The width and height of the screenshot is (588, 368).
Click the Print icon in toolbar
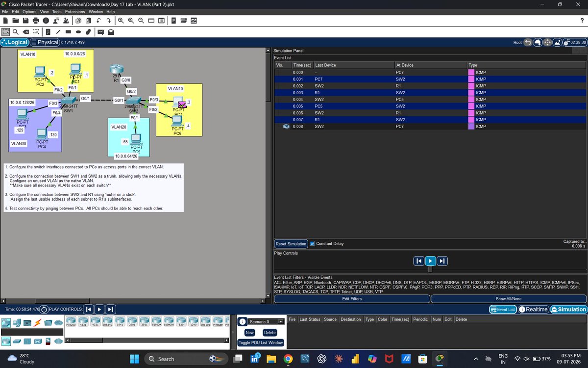(36, 21)
